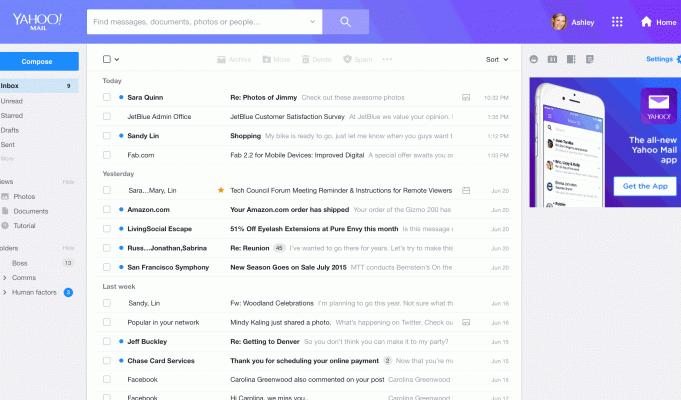Click photo attachment icon on Sara Quinn email

[466, 98]
